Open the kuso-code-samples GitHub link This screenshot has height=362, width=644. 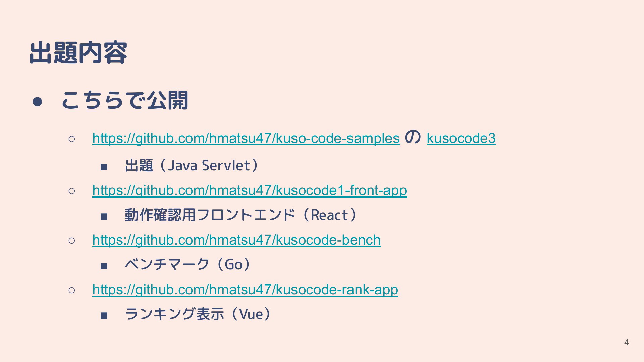246,138
